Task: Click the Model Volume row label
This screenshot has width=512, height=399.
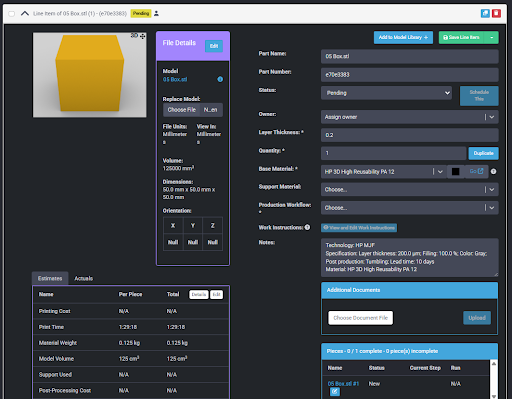Action: [x=56, y=359]
